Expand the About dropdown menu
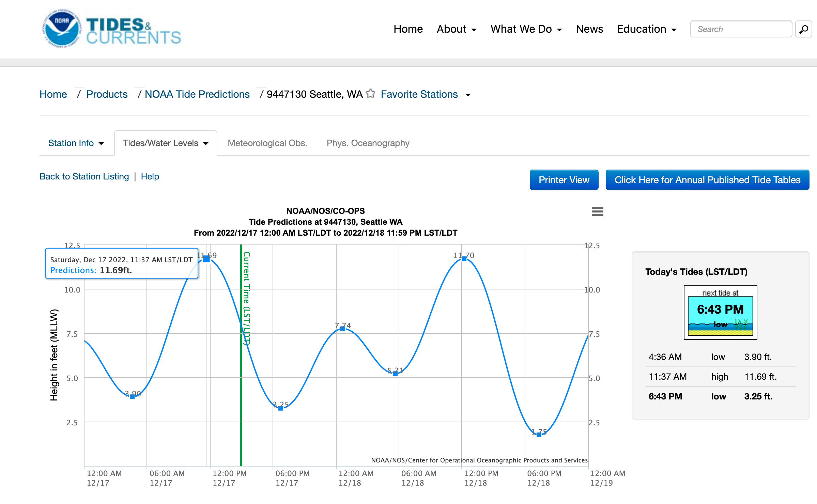The height and width of the screenshot is (504, 817). pos(457,29)
